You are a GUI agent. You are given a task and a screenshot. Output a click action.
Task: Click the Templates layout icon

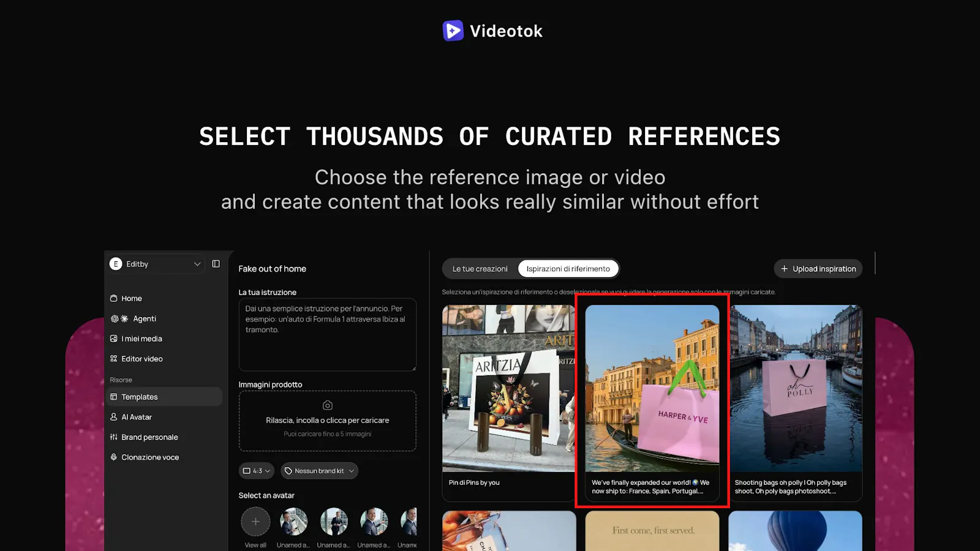113,397
